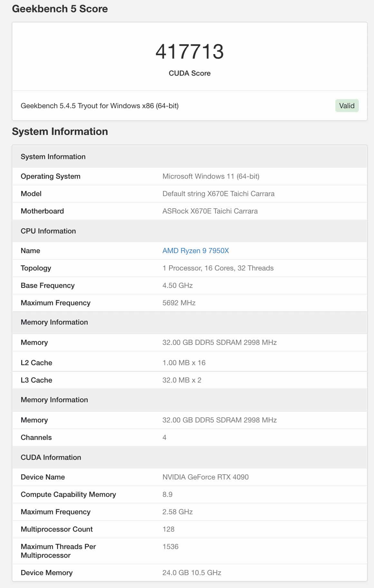Image resolution: width=374 pixels, height=588 pixels.
Task: Click the ASRock X670E Taichi Carrara motherboard value
Action: (210, 211)
